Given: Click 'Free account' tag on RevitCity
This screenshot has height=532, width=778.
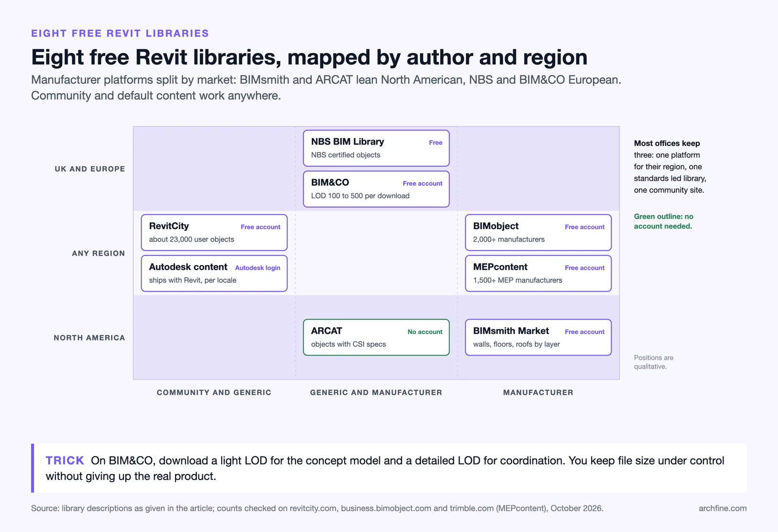Looking at the screenshot, I should [261, 227].
